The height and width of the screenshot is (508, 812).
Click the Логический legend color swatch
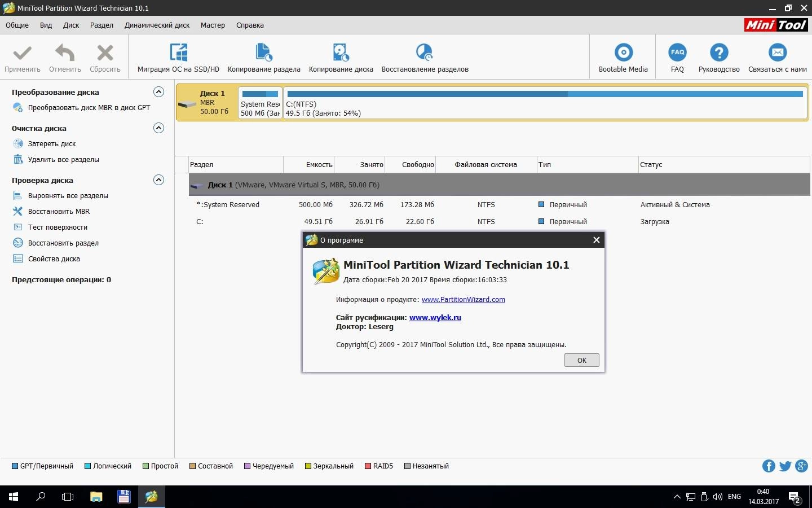point(88,466)
